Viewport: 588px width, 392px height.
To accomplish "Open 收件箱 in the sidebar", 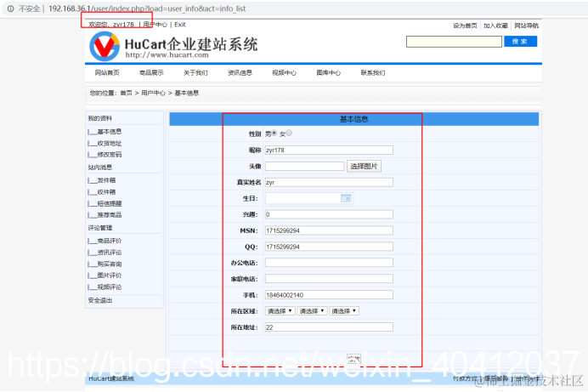I will pos(106,192).
